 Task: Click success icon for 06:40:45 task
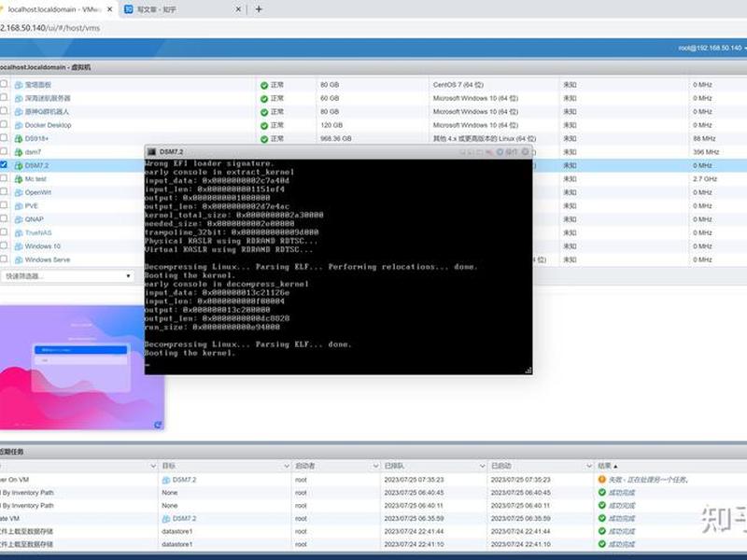tap(601, 493)
